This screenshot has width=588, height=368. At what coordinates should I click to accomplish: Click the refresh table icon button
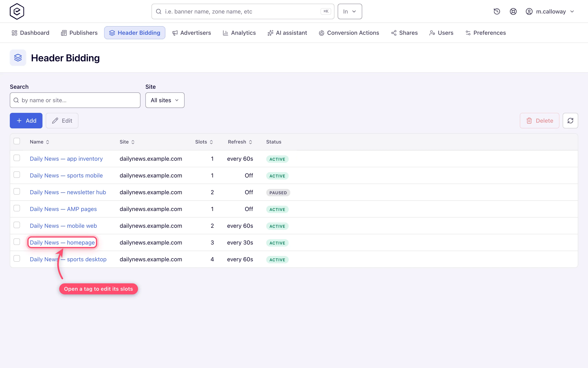(x=570, y=121)
